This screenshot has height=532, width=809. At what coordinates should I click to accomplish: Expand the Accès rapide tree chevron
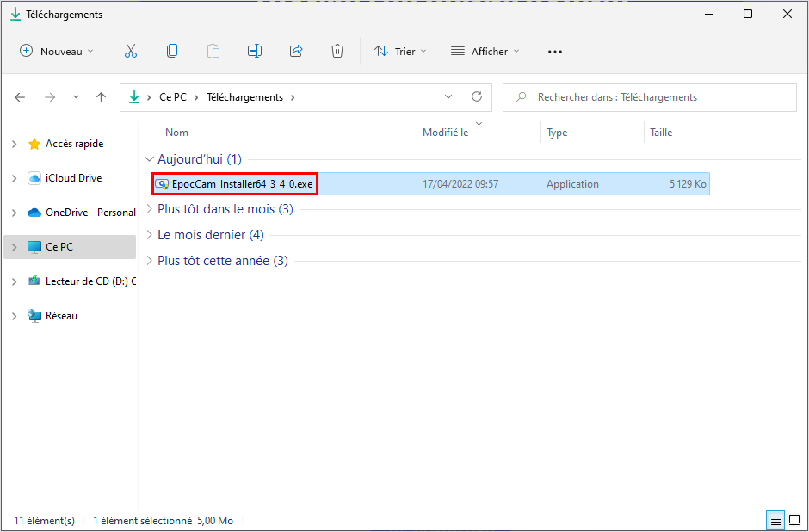click(x=15, y=144)
